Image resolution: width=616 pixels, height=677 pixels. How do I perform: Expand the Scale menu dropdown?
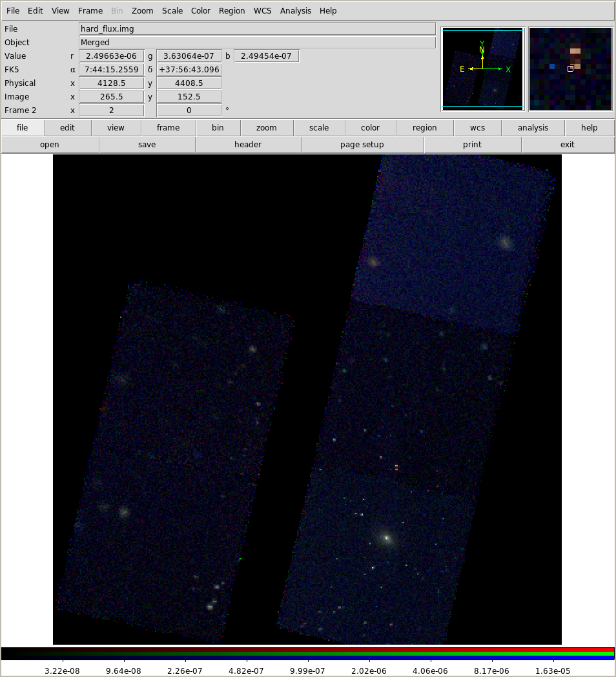172,11
